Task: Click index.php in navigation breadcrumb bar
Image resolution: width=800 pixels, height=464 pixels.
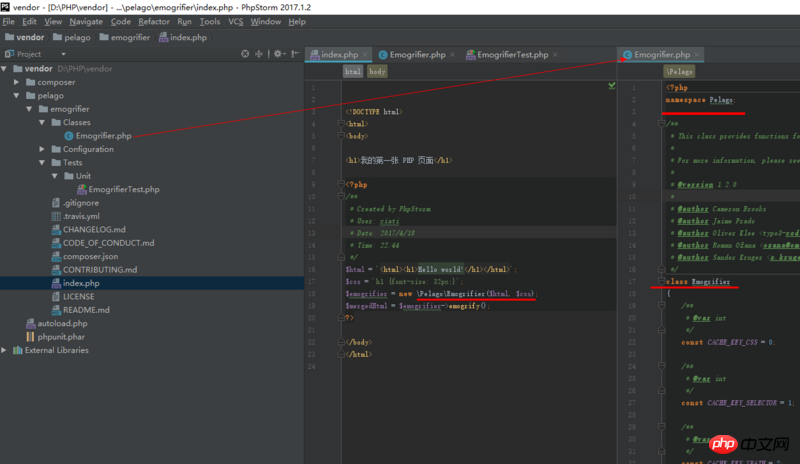Action: point(183,37)
